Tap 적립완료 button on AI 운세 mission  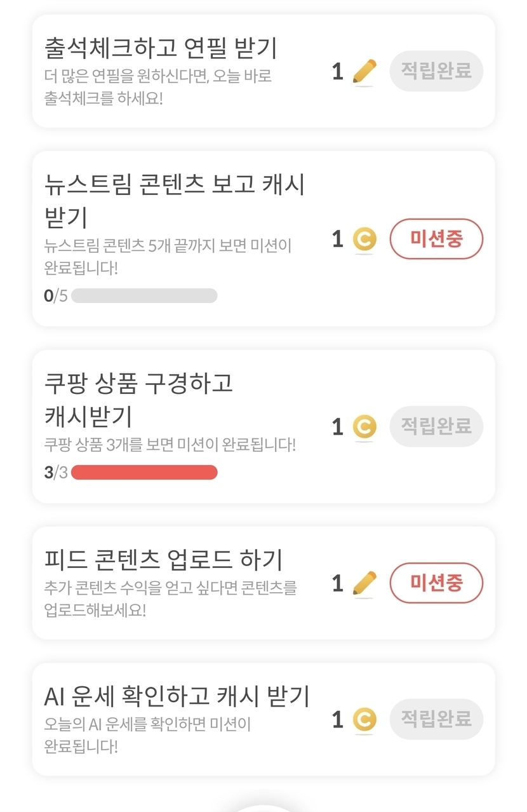[436, 719]
